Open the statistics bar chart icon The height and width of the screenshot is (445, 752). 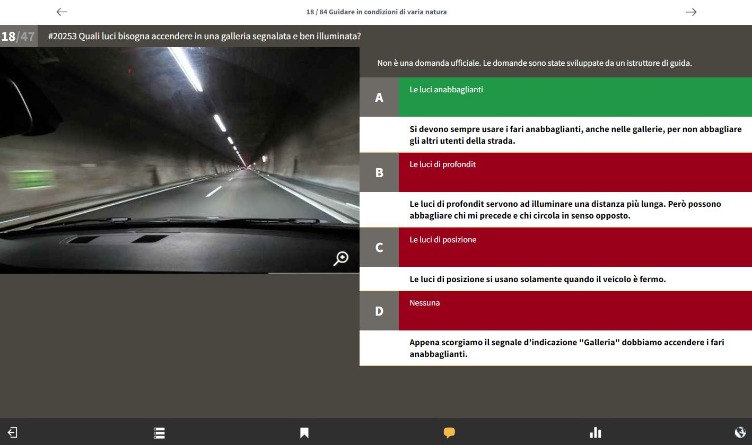click(x=596, y=432)
